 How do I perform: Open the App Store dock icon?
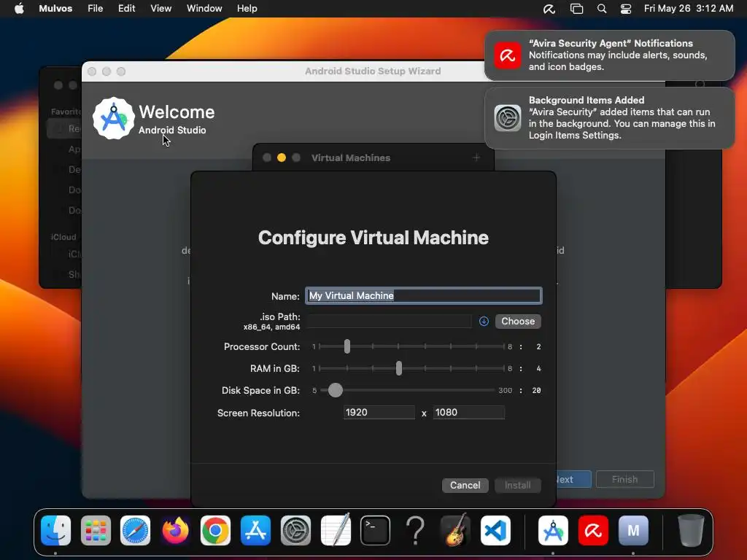click(255, 531)
